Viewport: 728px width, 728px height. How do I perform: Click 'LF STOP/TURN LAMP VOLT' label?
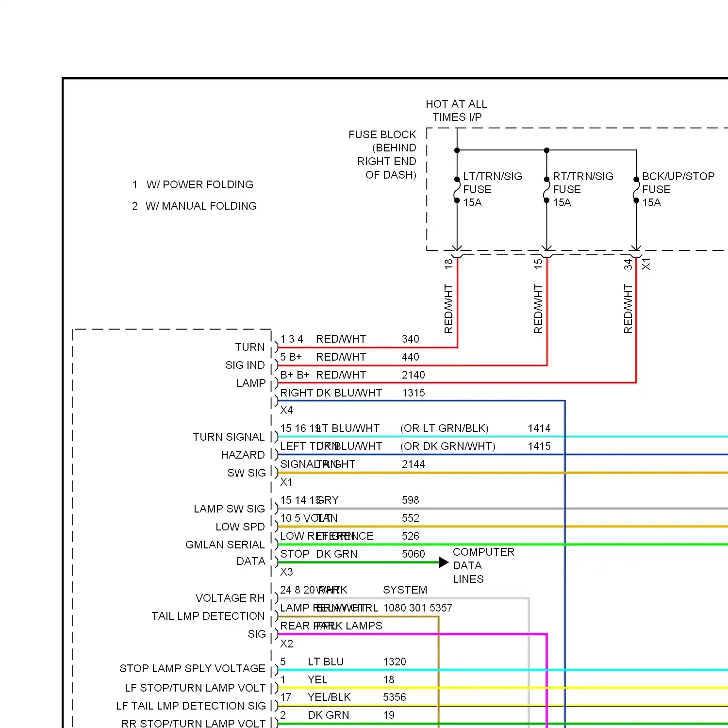(195, 688)
